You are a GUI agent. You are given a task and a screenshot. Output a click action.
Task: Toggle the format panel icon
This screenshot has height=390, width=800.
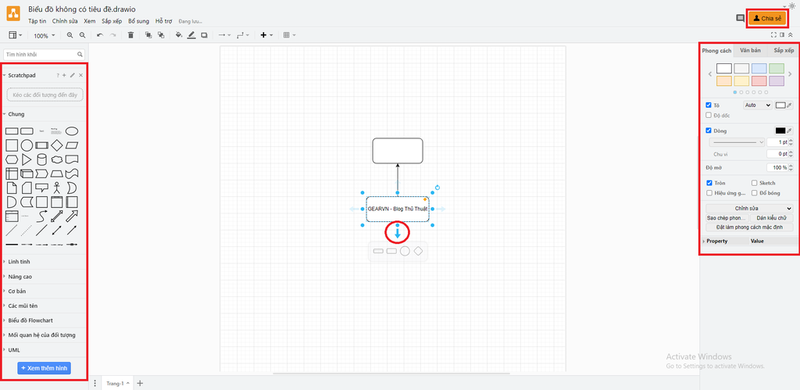point(782,35)
